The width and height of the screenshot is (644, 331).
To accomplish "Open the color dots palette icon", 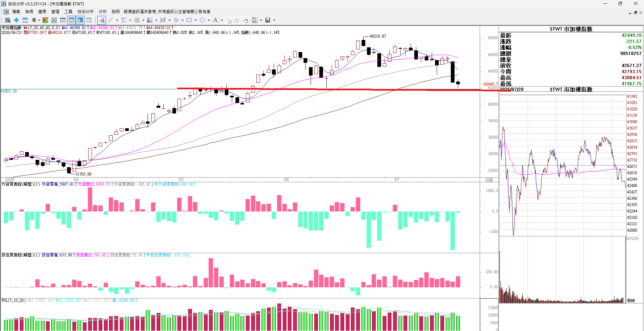I will pos(255,20).
